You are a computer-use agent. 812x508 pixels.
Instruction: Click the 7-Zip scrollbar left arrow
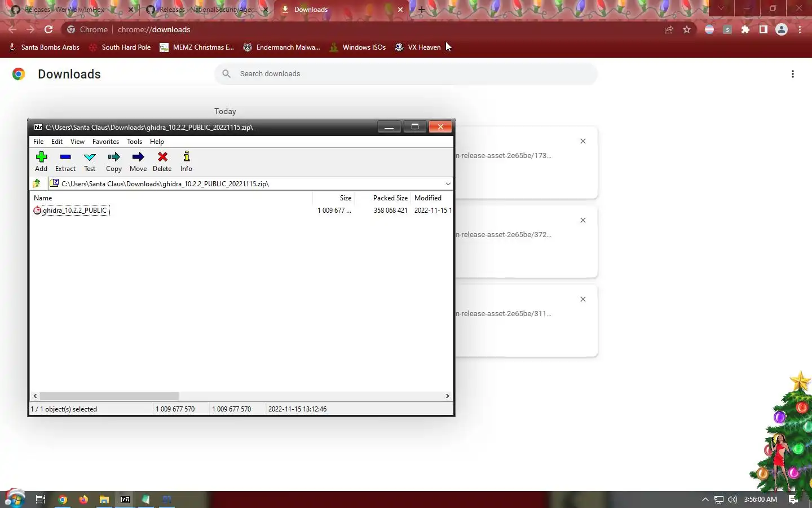pyautogui.click(x=35, y=396)
